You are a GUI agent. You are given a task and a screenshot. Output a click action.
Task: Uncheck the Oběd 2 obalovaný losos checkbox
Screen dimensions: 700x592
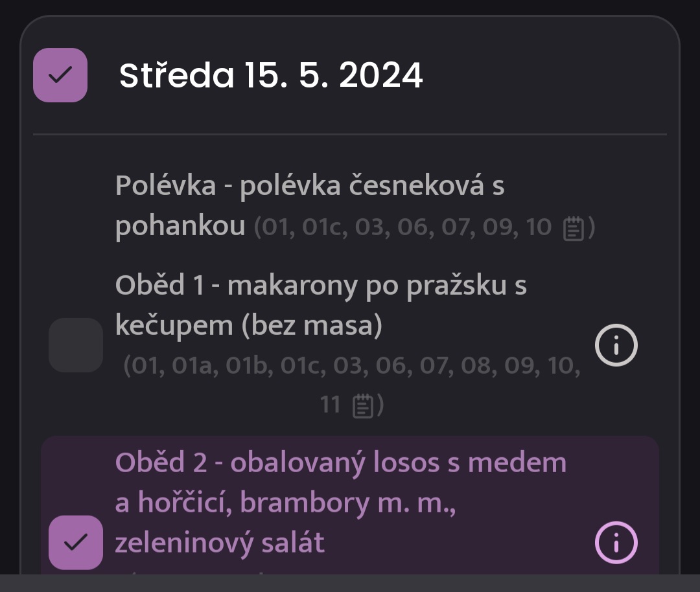(76, 543)
